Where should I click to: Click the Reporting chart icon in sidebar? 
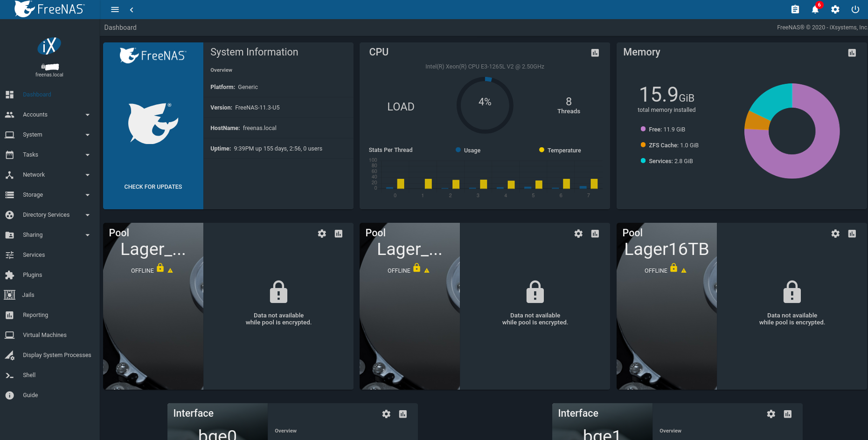tap(9, 315)
